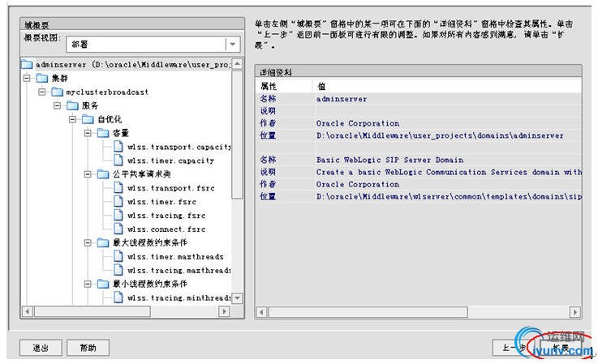Click wlss.tracing.maxthreads file icon
This screenshot has width=598, height=364.
pyautogui.click(x=118, y=270)
